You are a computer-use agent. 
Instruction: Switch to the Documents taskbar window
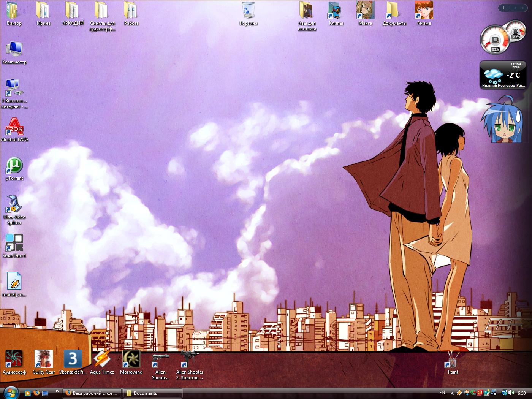tap(153, 393)
